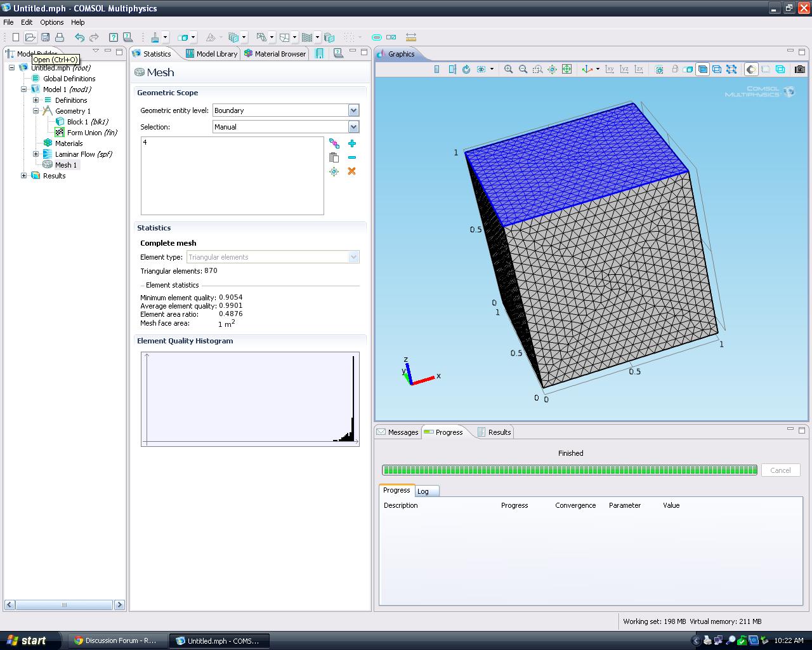Click the Zoom Extents icon in Graphics
812x650 pixels.
(x=566, y=69)
